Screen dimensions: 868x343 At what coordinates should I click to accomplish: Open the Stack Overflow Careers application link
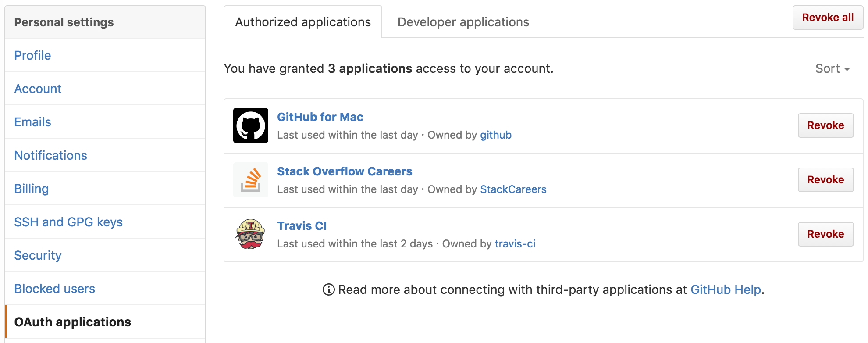[345, 171]
